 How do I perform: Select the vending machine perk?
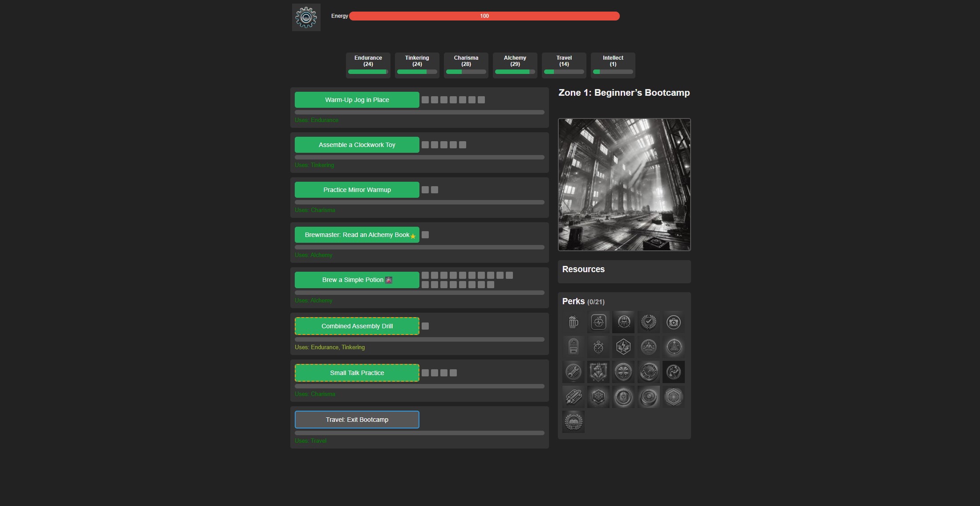573,347
